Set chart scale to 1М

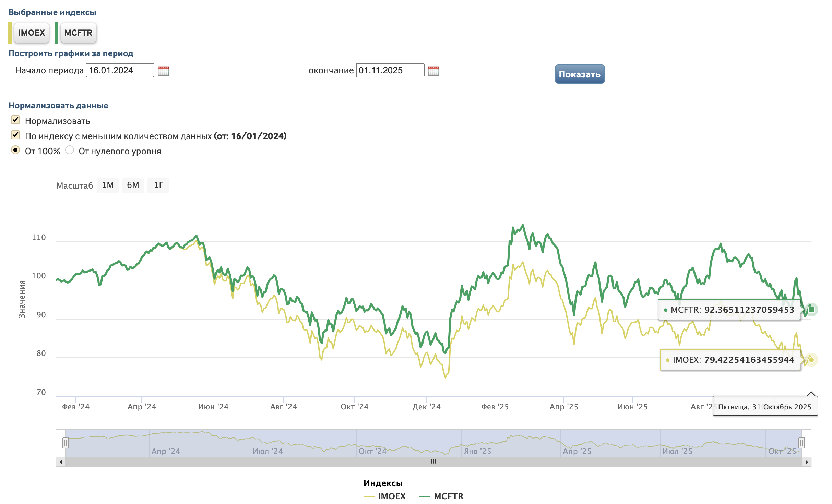tap(107, 185)
